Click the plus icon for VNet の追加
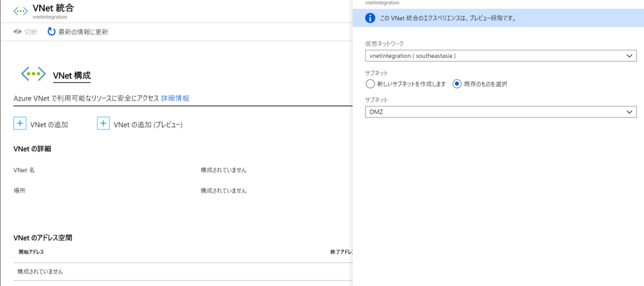The image size is (644, 286). tap(20, 123)
